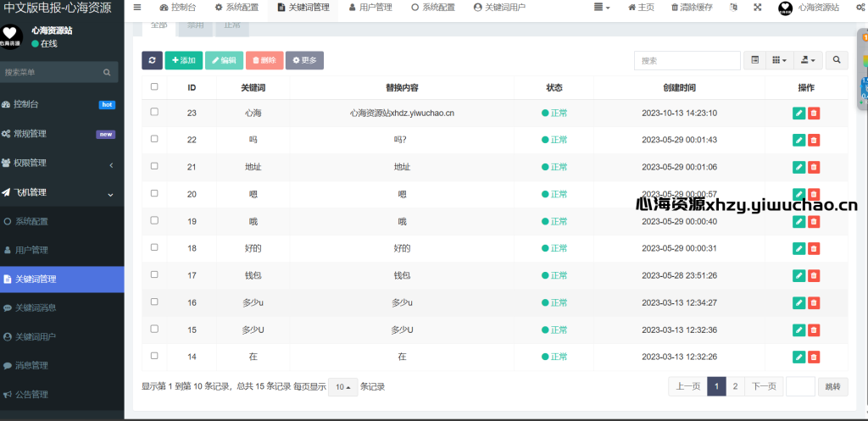Click the green 添加 button
This screenshot has width=868, height=421.
(184, 60)
